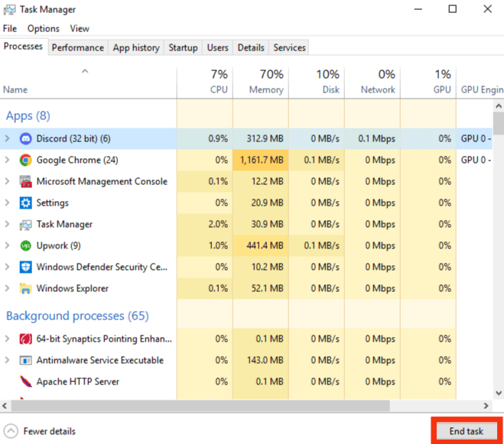Click the horizontal scrollbar left arrow

point(5,406)
